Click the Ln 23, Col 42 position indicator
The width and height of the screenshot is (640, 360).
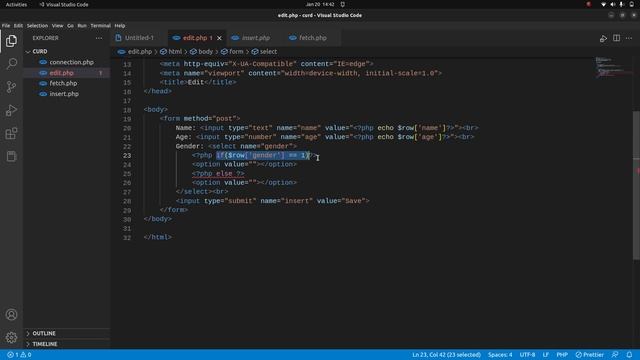point(447,355)
